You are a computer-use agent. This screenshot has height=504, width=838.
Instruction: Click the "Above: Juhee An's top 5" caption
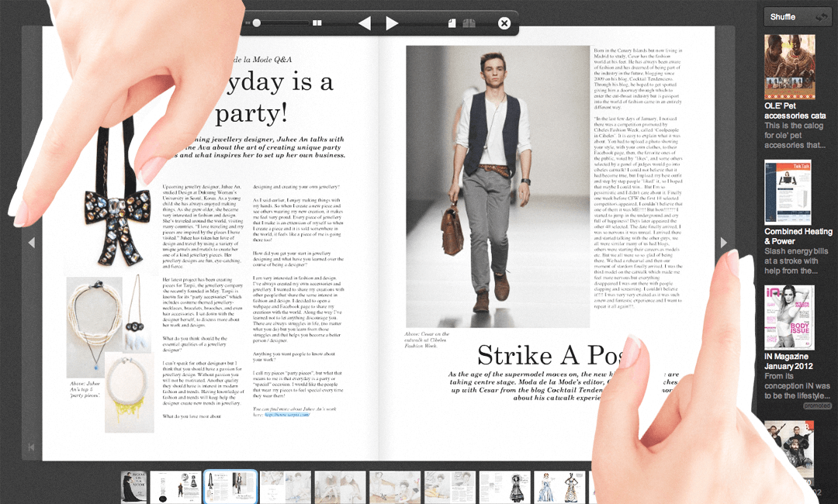coord(85,389)
